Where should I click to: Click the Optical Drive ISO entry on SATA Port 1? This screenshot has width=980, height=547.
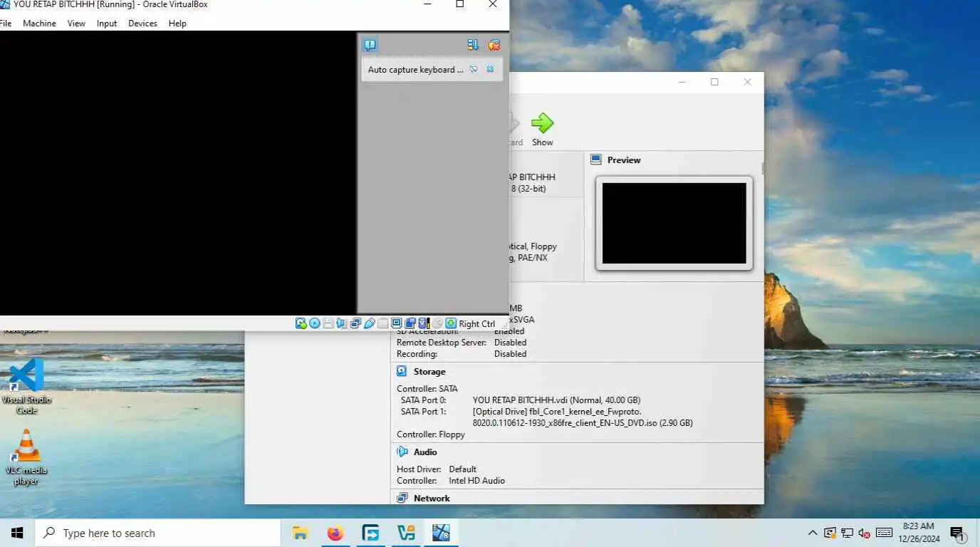coord(583,417)
